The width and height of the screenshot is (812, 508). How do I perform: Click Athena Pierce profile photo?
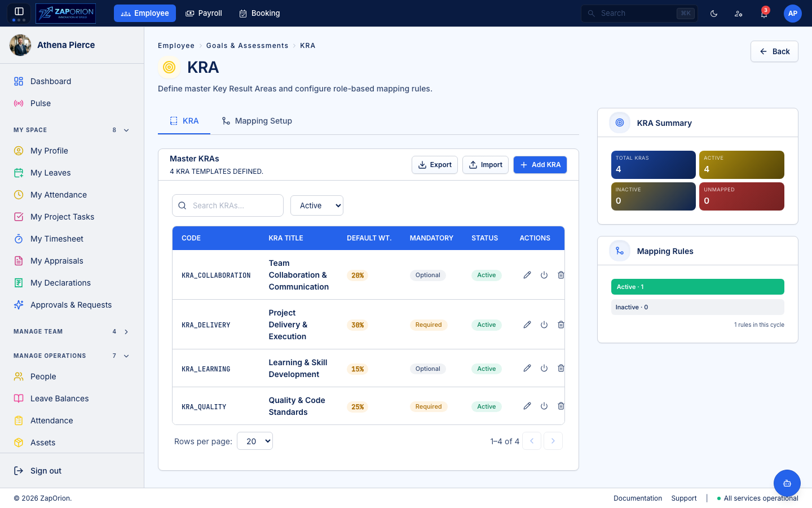20,45
